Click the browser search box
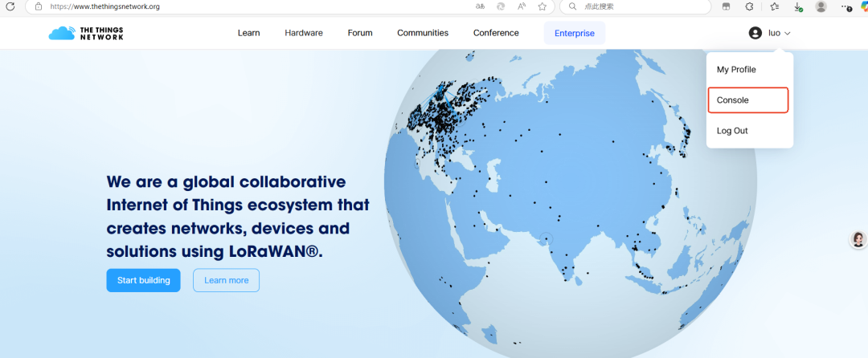 (x=635, y=6)
